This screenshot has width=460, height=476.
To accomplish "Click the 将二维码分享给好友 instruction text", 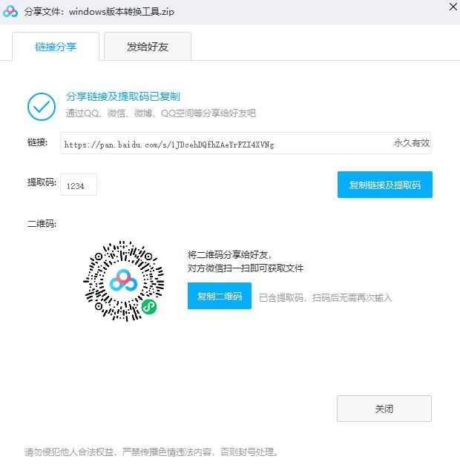I will (x=229, y=254).
